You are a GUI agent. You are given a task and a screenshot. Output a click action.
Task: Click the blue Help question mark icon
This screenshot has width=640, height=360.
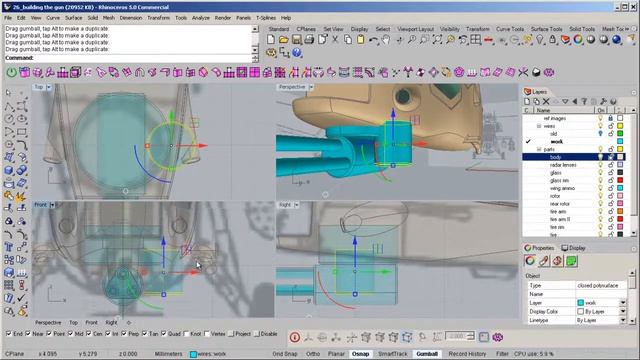point(297,53)
